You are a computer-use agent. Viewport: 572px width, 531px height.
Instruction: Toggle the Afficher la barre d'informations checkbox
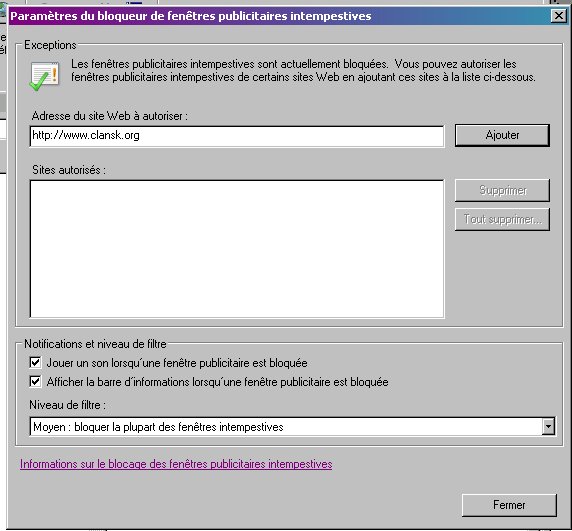pyautogui.click(x=35, y=381)
